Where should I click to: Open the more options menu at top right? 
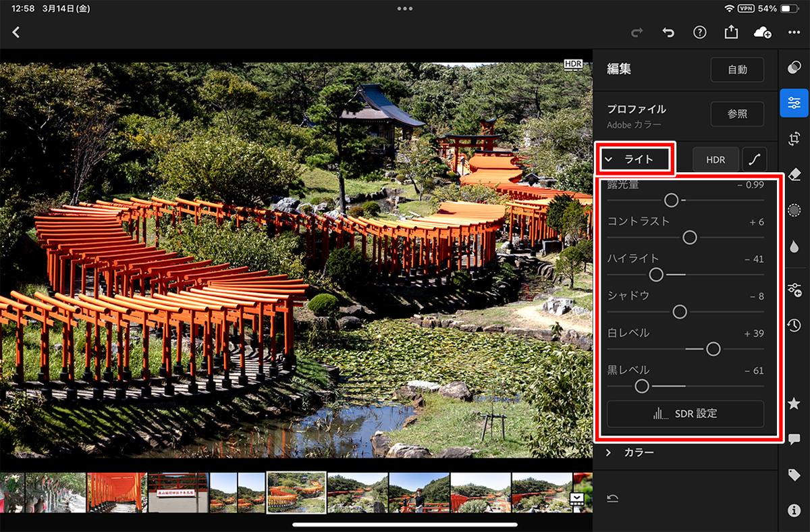click(x=794, y=32)
